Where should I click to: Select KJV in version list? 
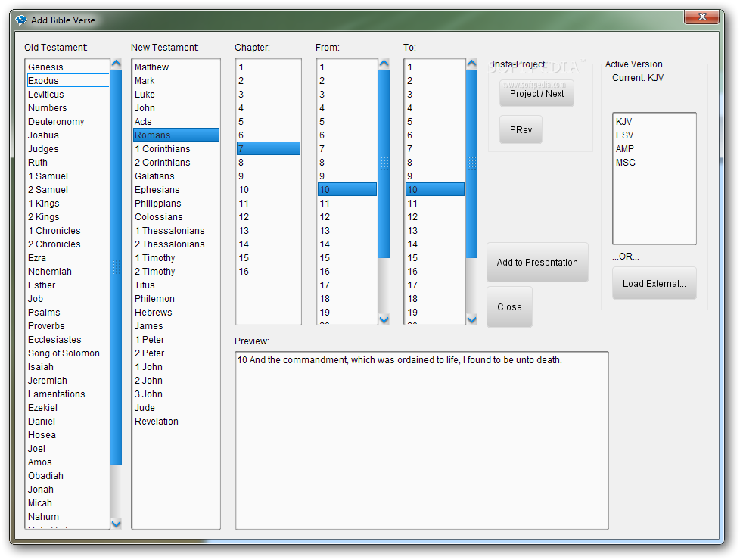[x=654, y=121]
